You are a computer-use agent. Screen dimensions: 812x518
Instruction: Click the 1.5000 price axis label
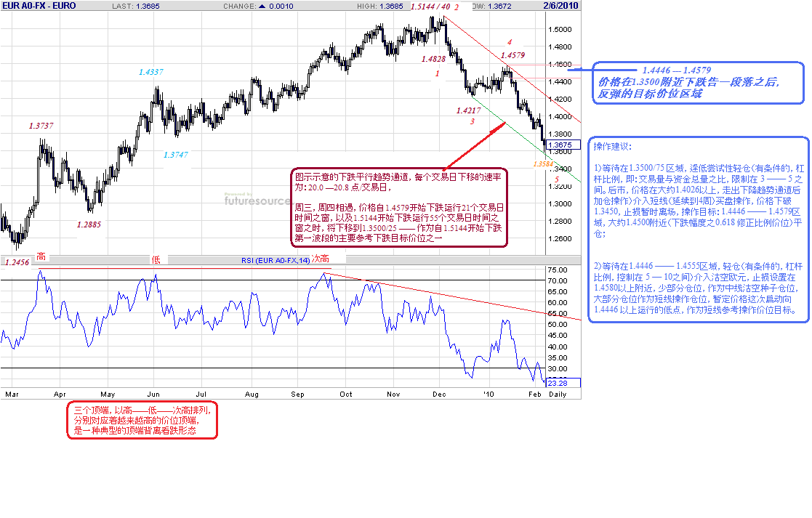point(560,30)
